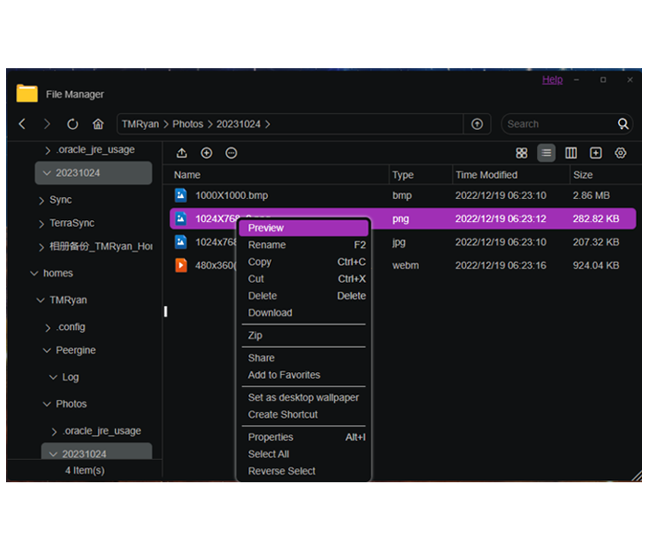The height and width of the screenshot is (550, 648).
Task: Click the minus circle toolbar icon
Action: coord(231,153)
